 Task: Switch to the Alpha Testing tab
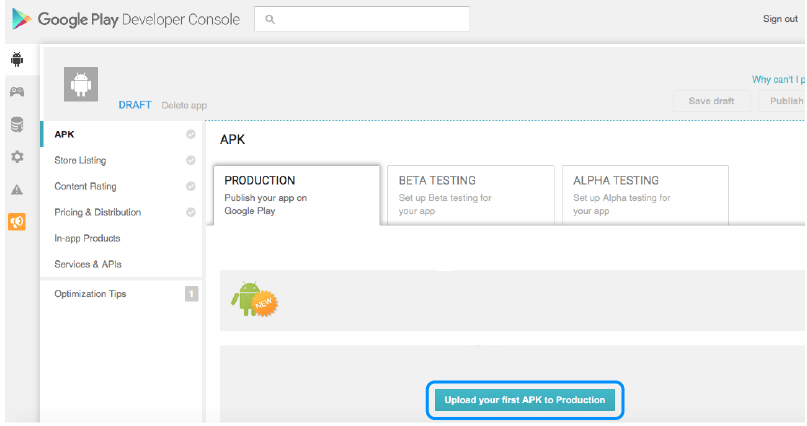(645, 195)
